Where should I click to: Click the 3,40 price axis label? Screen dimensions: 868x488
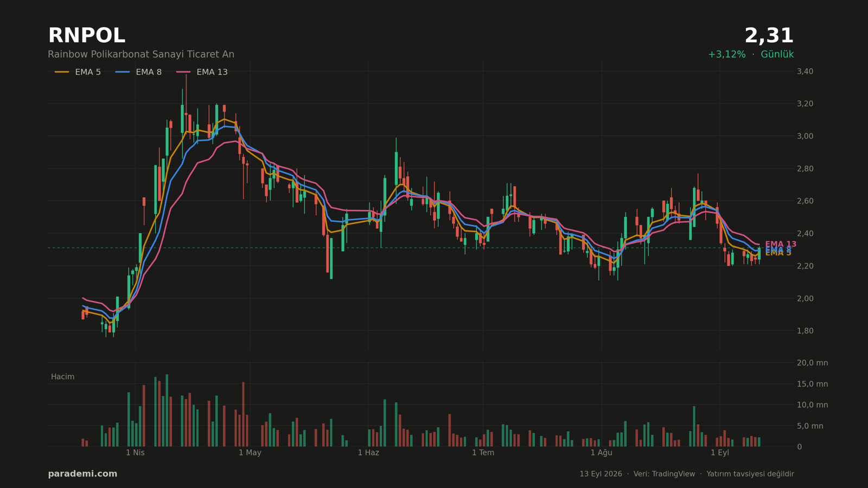[805, 71]
